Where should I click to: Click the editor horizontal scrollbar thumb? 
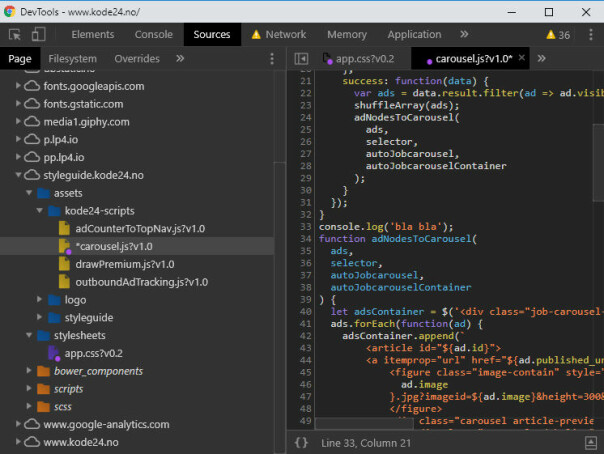pos(364,424)
